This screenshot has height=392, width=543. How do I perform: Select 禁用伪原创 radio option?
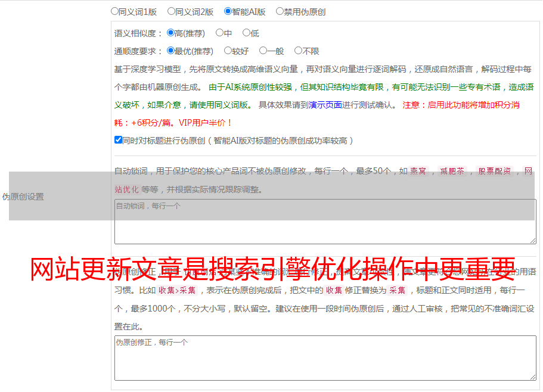coord(280,11)
